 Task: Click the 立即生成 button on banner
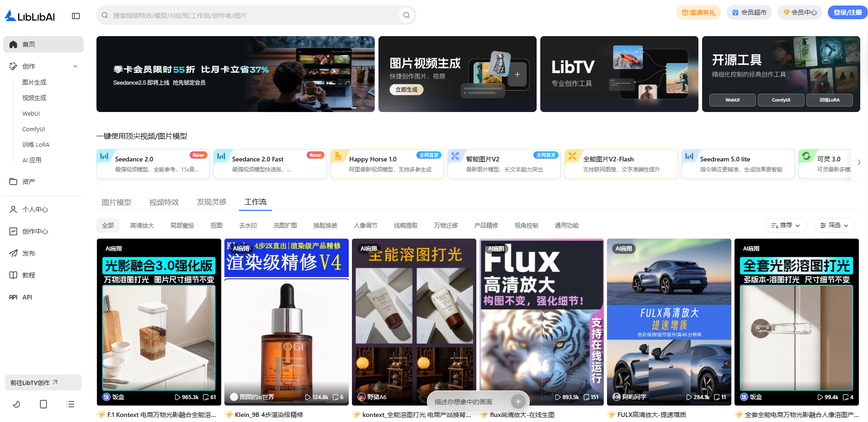point(406,90)
